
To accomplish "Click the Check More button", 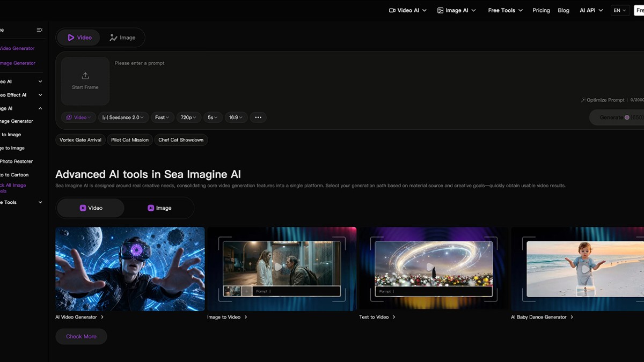I will coord(81,337).
